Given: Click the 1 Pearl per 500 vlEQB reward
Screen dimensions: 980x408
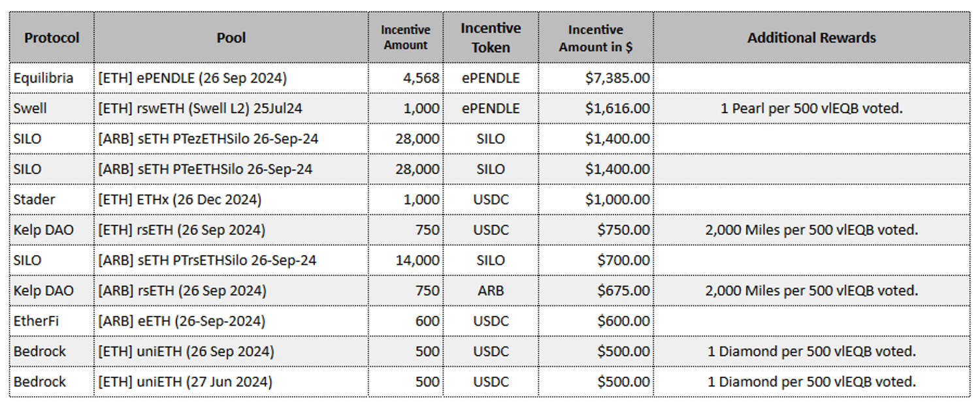Looking at the screenshot, I should (811, 109).
